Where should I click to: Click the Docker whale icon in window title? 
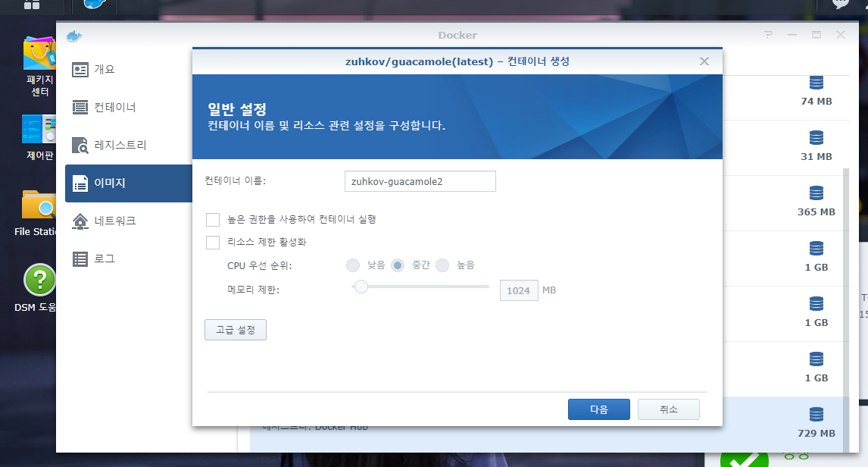[73, 36]
